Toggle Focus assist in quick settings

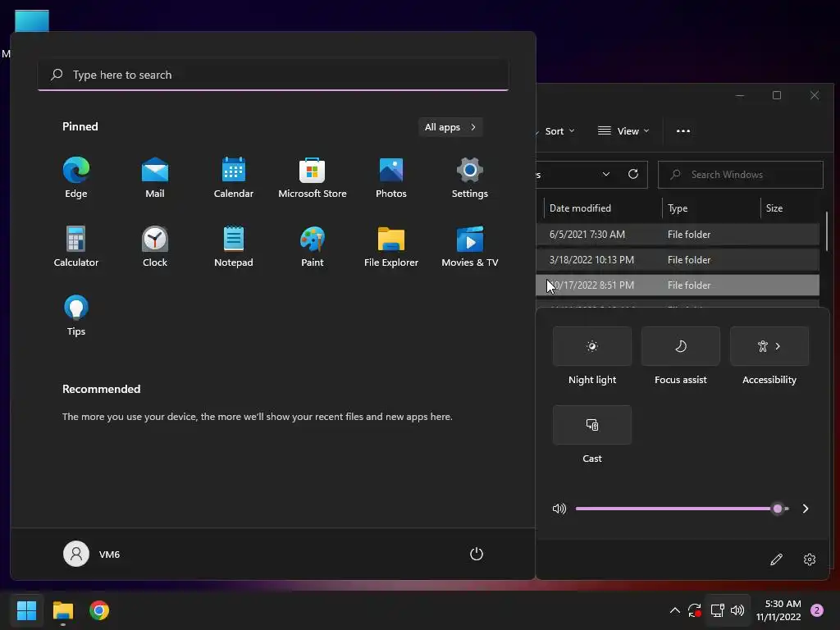pyautogui.click(x=680, y=346)
